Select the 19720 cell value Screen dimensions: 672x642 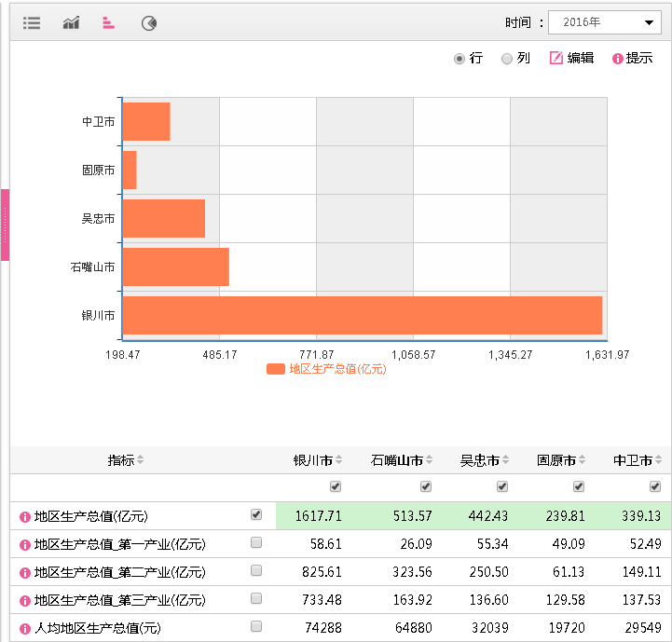click(x=567, y=628)
